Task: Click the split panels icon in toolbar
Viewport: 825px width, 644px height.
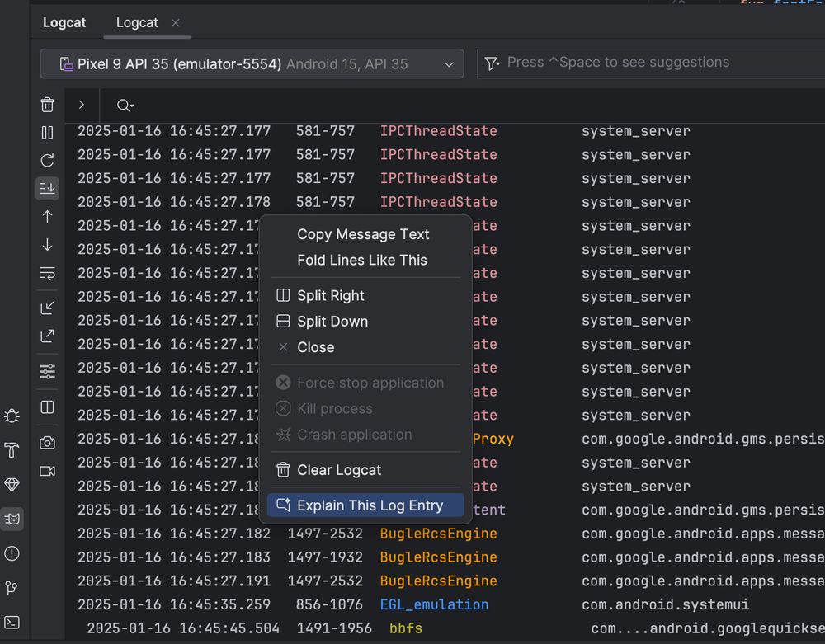Action: point(47,407)
